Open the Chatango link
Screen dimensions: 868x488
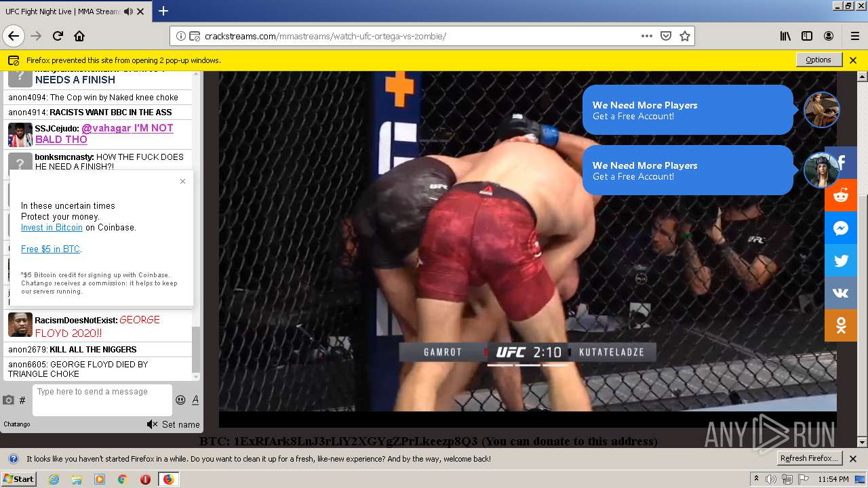(x=17, y=424)
